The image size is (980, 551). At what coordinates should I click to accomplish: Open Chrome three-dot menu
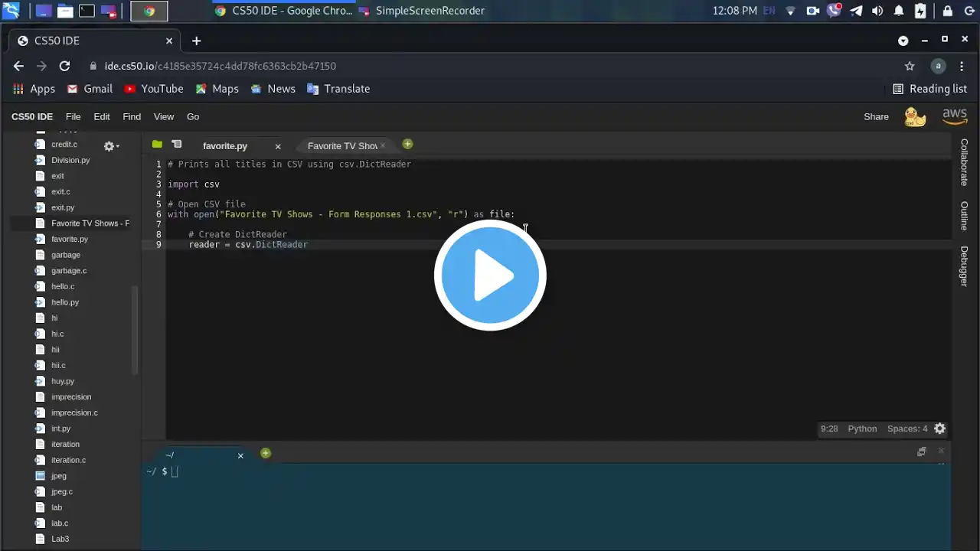tap(962, 66)
